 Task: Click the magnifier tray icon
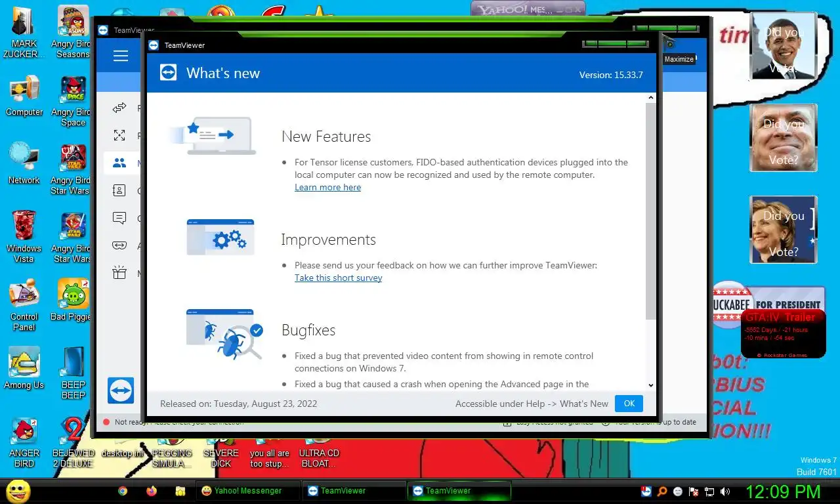tap(662, 492)
